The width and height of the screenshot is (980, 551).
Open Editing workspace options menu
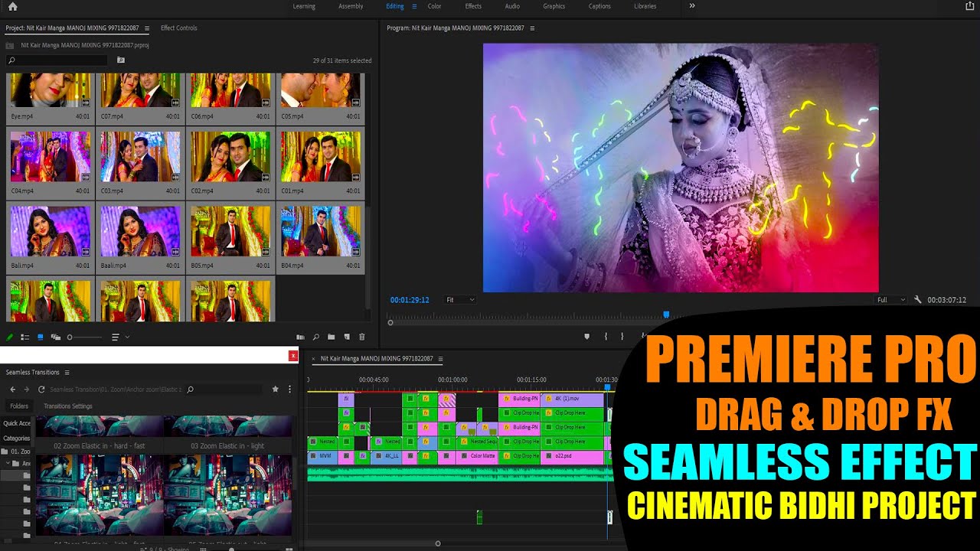(414, 6)
